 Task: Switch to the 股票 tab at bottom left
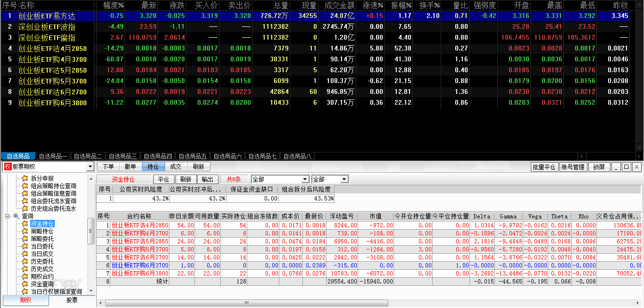click(72, 300)
